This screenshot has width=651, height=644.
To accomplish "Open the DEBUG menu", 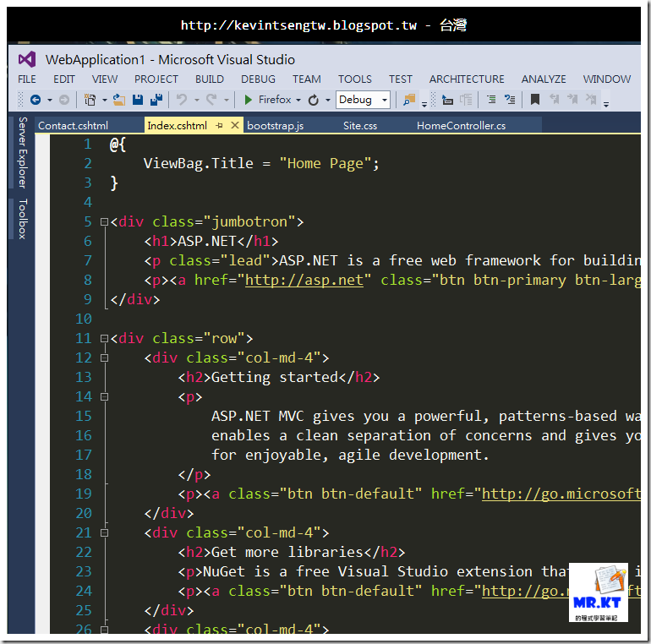I will coord(258,79).
